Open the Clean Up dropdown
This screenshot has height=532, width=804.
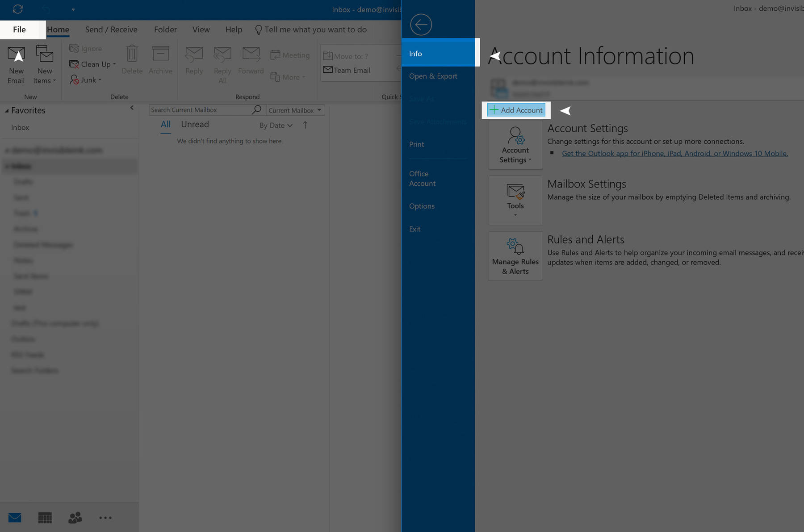click(x=92, y=64)
